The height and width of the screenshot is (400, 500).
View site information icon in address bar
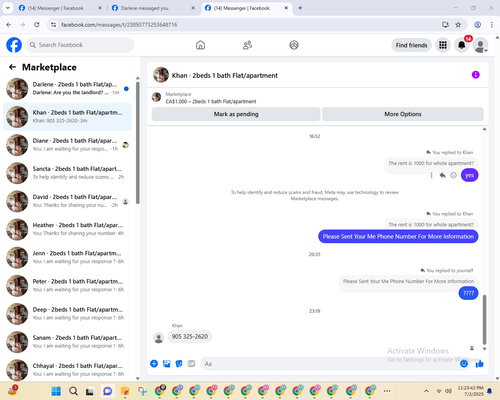click(53, 25)
